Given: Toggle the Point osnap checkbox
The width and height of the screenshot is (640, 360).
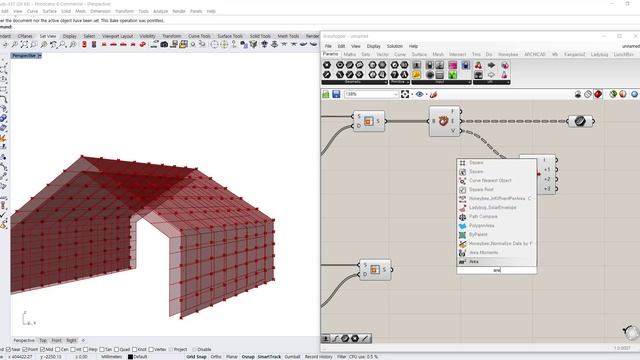Looking at the screenshot, I should 24,349.
